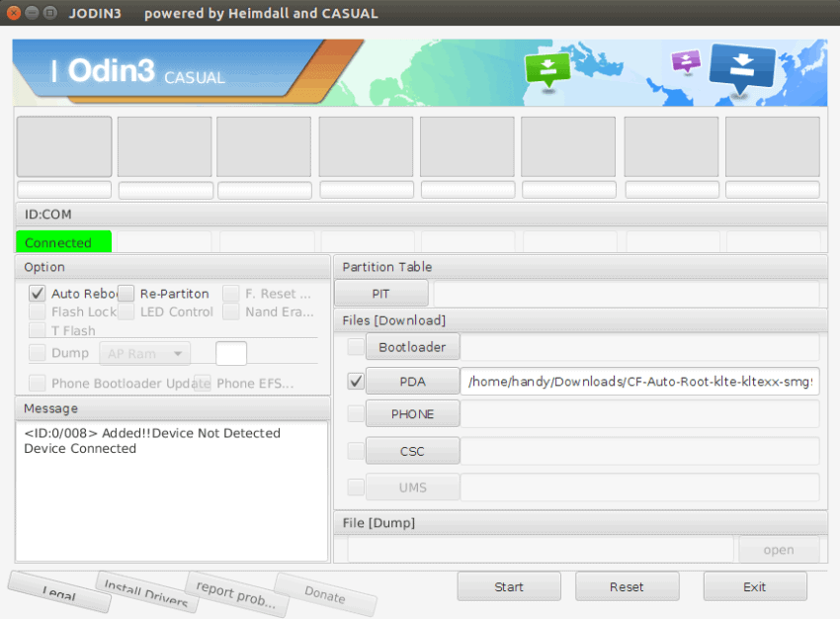Click the PHONE file path field
Screen dimensions: 840x620
[639, 413]
